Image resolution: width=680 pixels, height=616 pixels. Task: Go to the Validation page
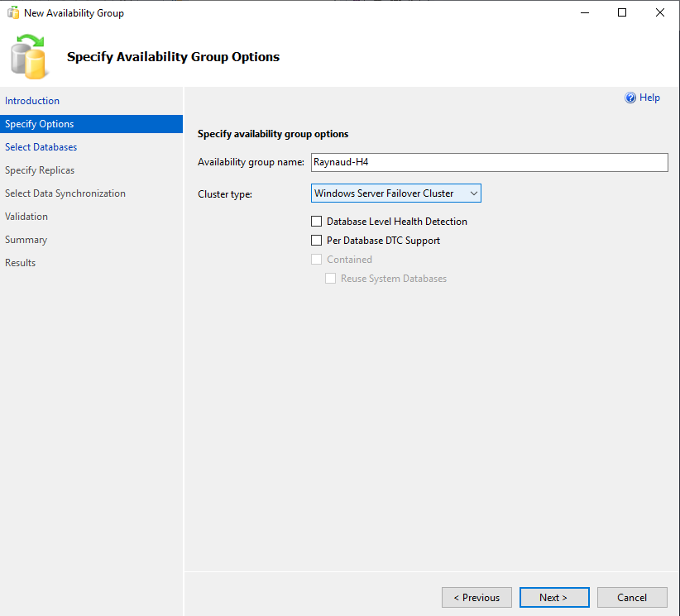pos(27,216)
